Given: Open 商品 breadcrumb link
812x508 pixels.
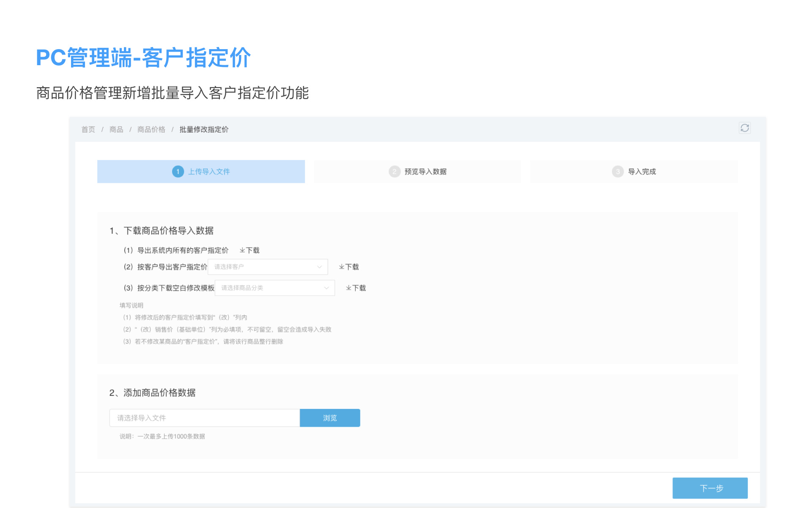Looking at the screenshot, I should coord(116,130).
